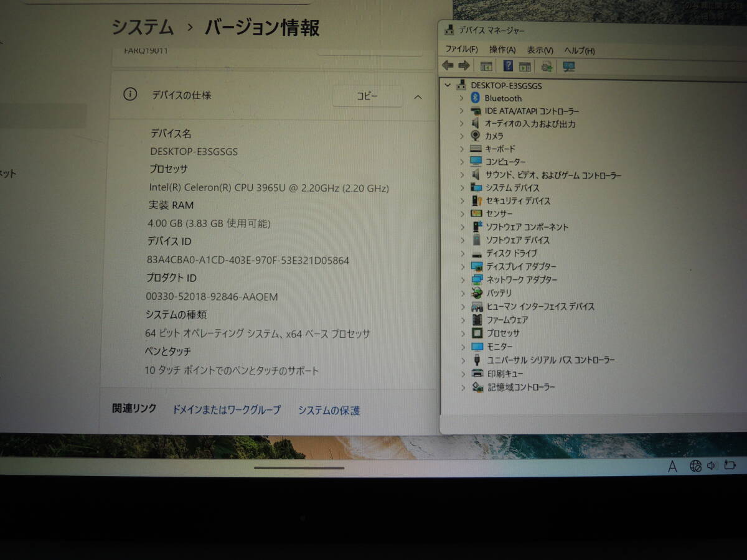Click the 10 タッチ ポイント pen and touch text

pos(232,371)
